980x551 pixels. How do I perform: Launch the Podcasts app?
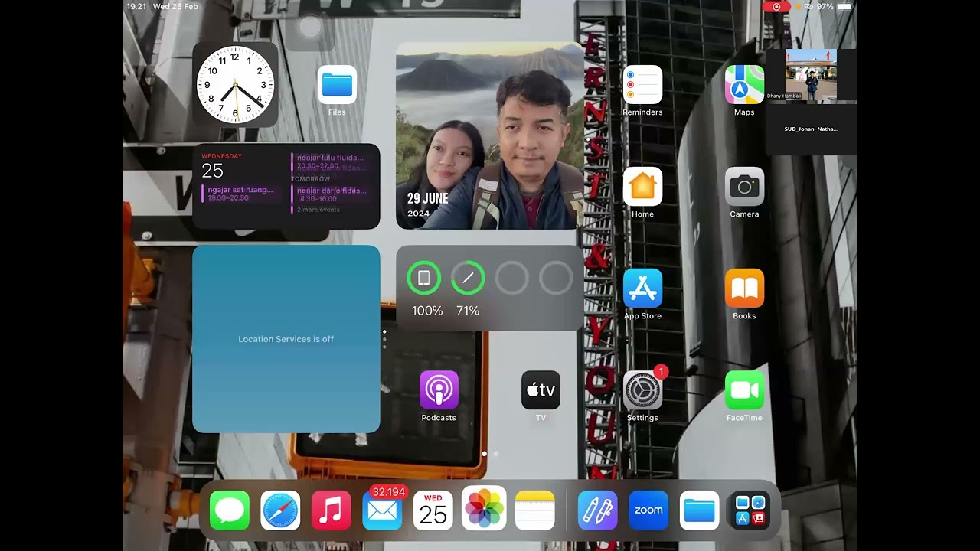pyautogui.click(x=439, y=390)
